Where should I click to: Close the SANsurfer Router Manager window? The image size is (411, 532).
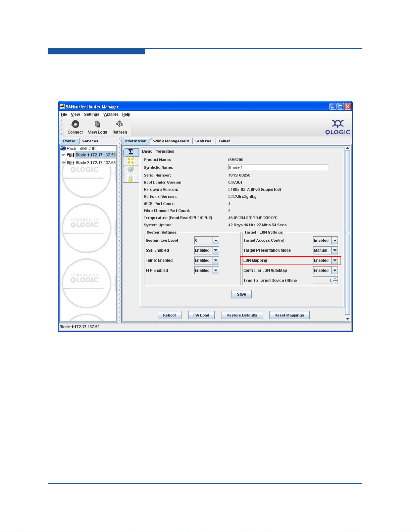348,107
